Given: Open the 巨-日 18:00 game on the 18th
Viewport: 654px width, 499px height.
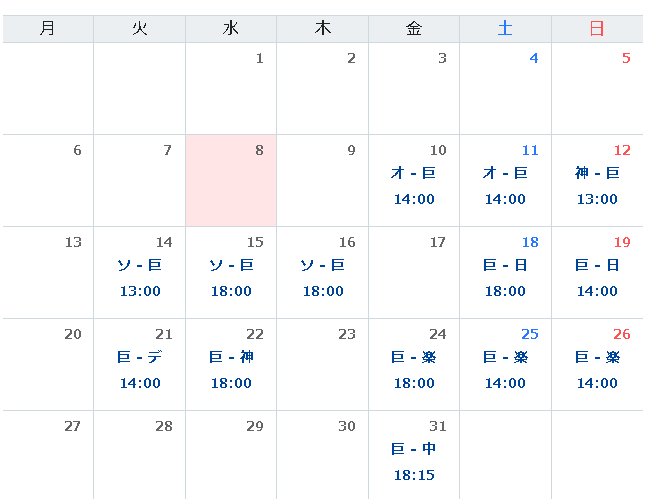Looking at the screenshot, I should 505,278.
